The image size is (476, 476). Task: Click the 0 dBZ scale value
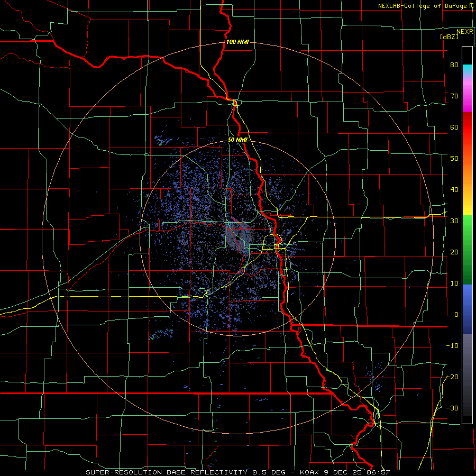[x=456, y=315]
